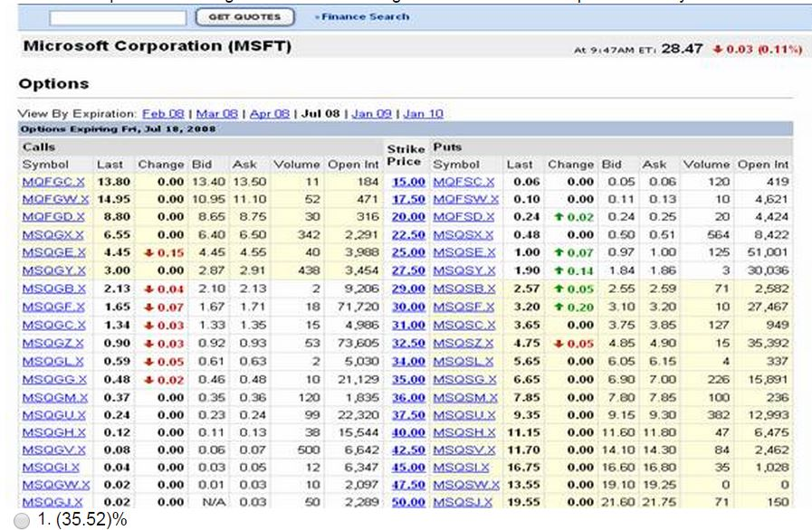Open call option MSQGU.X
This screenshot has height=530, width=812.
pyautogui.click(x=53, y=415)
